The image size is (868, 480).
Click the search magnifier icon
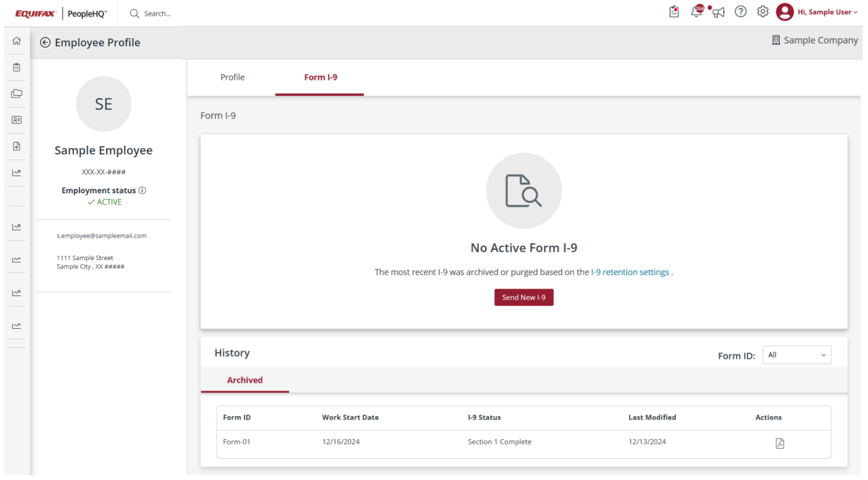click(134, 13)
